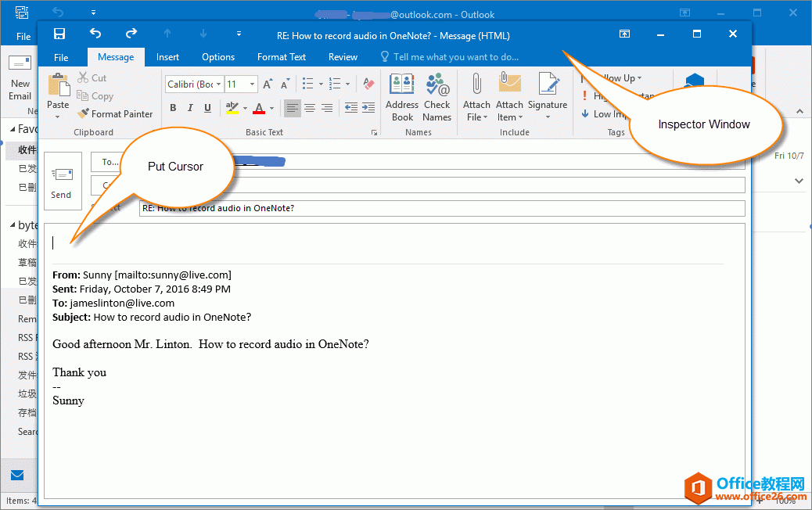Activate the Format Painter brush

115,114
